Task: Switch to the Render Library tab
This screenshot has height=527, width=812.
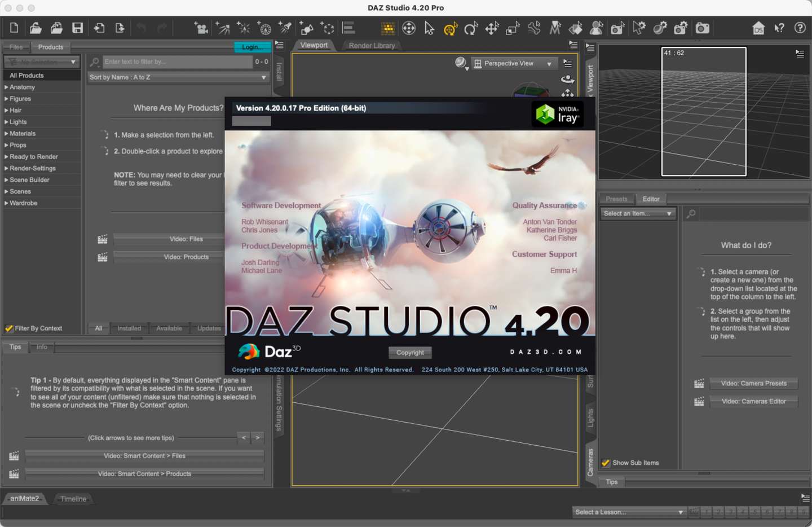Action: pos(372,46)
